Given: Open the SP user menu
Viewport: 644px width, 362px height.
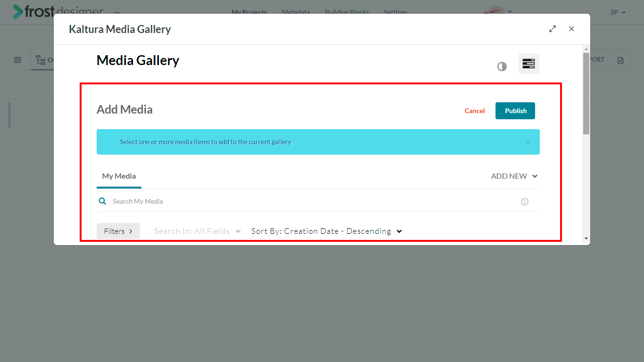Looking at the screenshot, I should pos(618,12).
